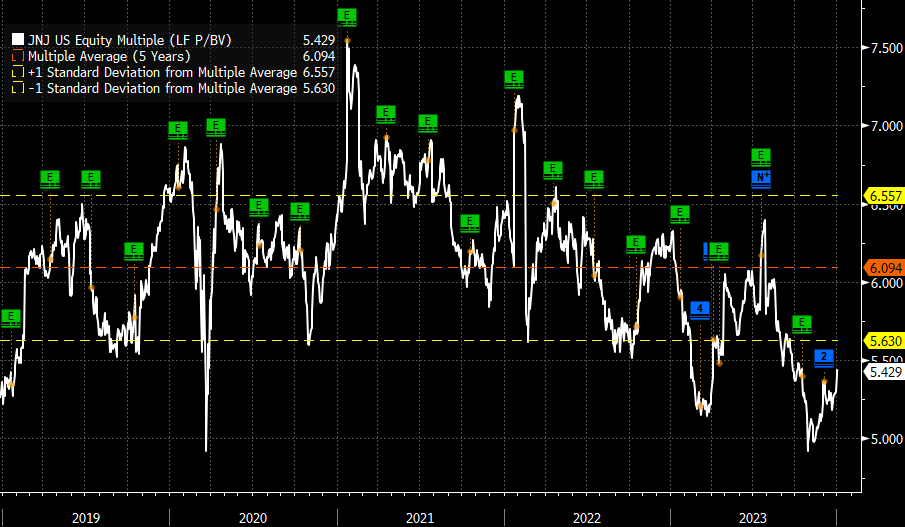Screen dimensions: 905x527
Task: Click the October 2021 earnings E marker
Action: pos(470,223)
